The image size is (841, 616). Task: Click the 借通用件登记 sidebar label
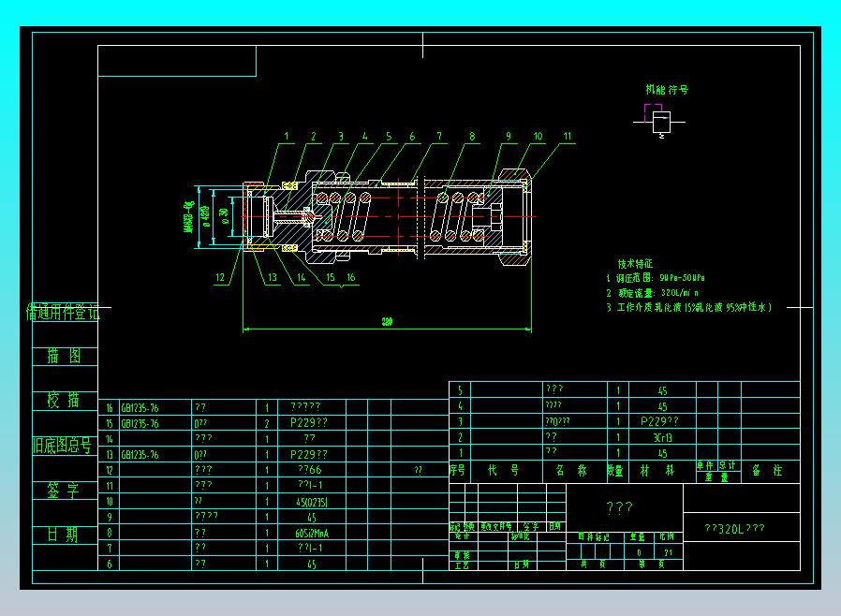point(63,312)
